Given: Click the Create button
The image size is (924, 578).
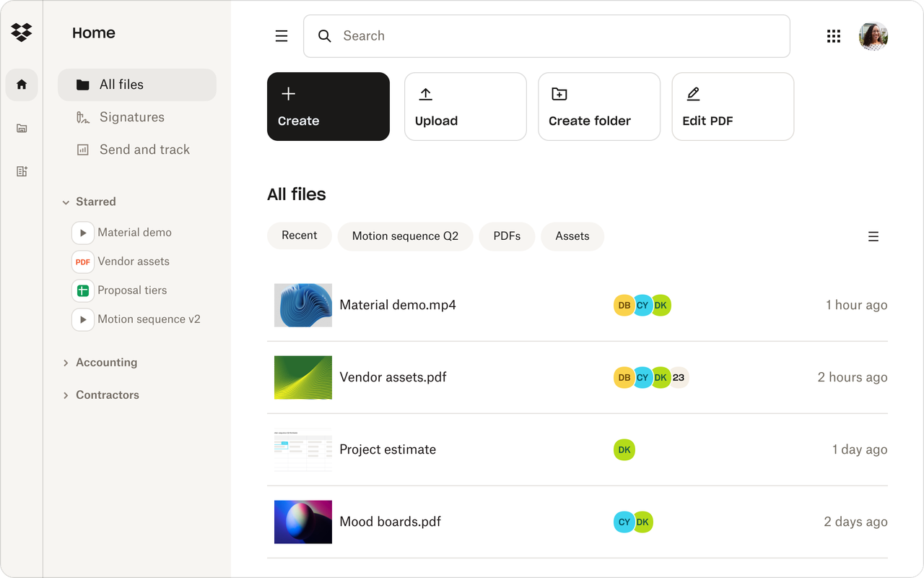Looking at the screenshot, I should tap(328, 106).
